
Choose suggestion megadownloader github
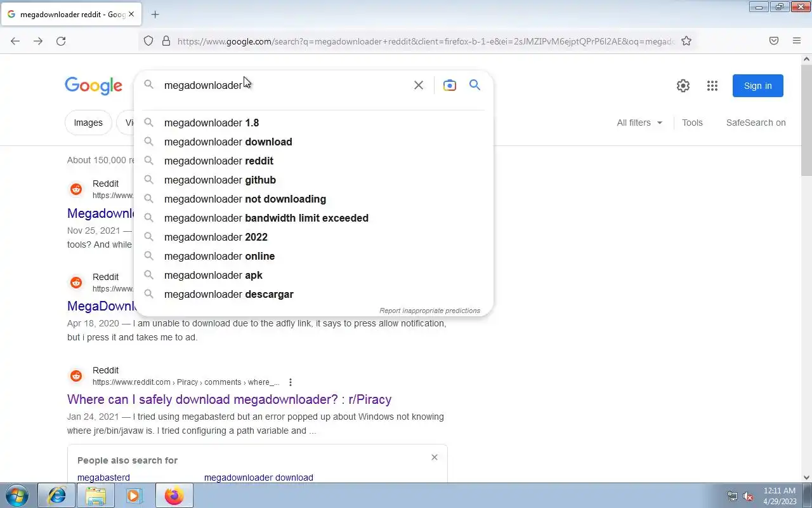[x=314, y=180]
